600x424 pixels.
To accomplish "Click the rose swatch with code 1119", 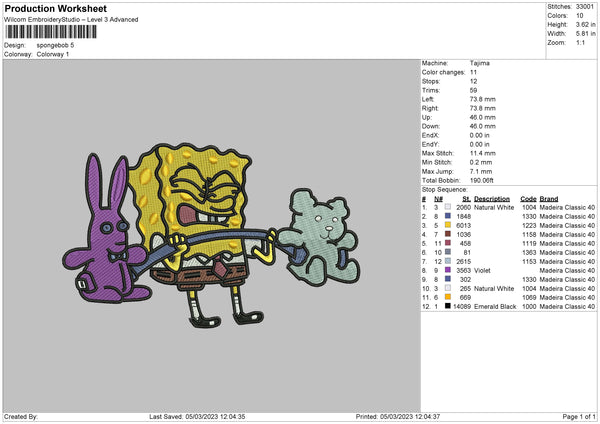I will (447, 243).
